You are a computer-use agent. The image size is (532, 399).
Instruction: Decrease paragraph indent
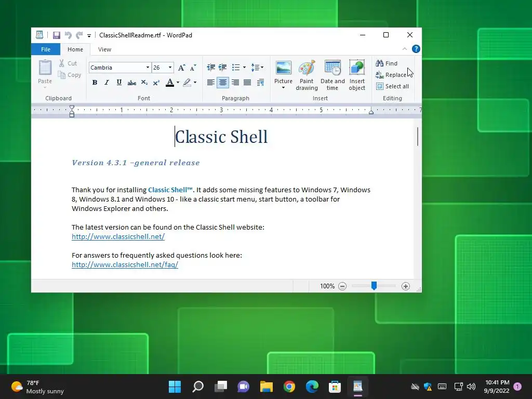click(x=211, y=67)
